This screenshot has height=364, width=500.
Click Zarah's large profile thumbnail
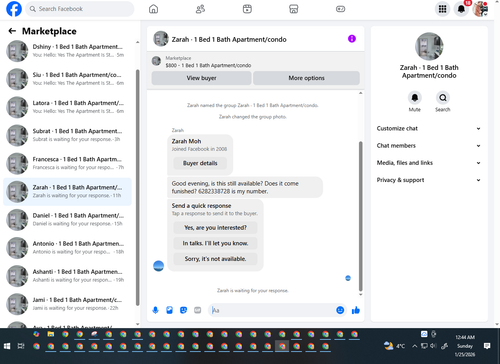(429, 46)
